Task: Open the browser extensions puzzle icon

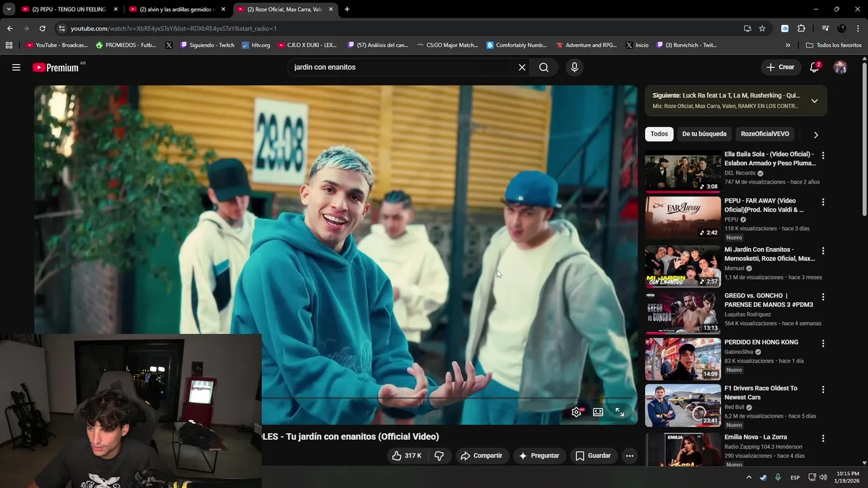Action: tap(801, 28)
